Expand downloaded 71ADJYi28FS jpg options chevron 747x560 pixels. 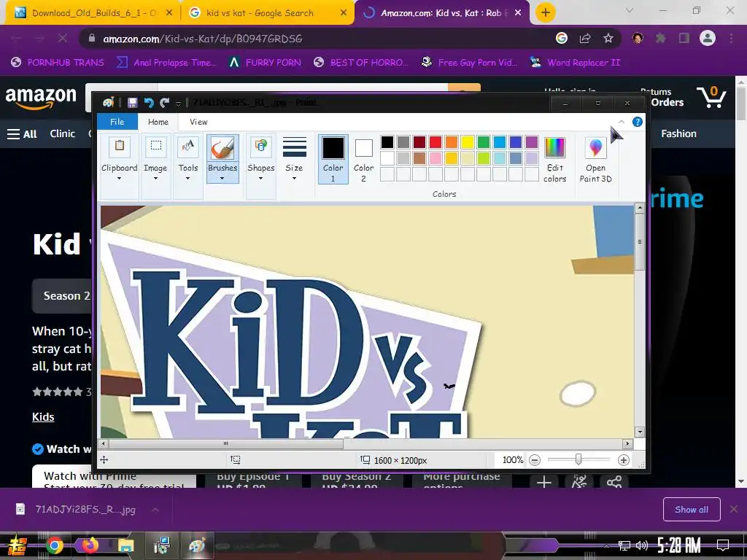point(155,510)
